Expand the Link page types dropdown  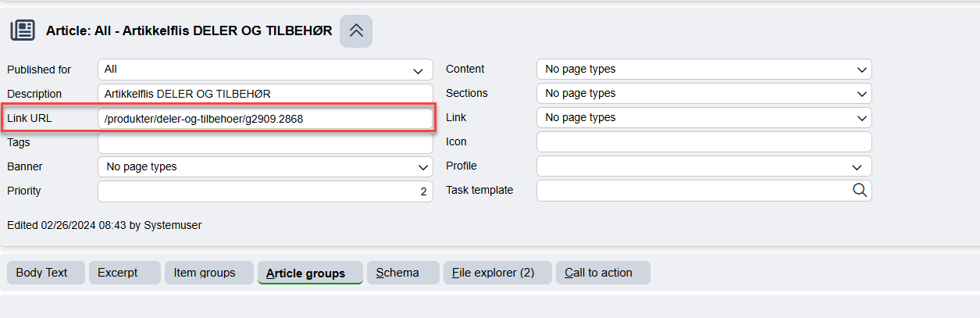pyautogui.click(x=704, y=118)
